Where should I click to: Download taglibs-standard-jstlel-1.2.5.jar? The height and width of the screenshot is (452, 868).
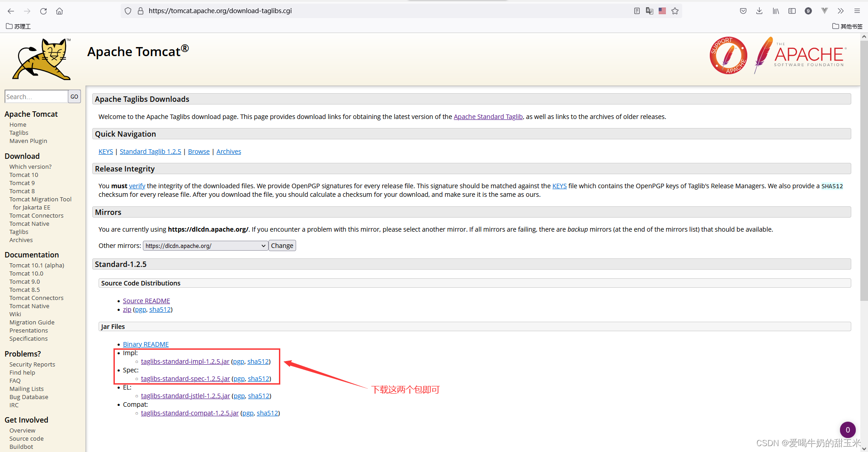click(x=185, y=396)
